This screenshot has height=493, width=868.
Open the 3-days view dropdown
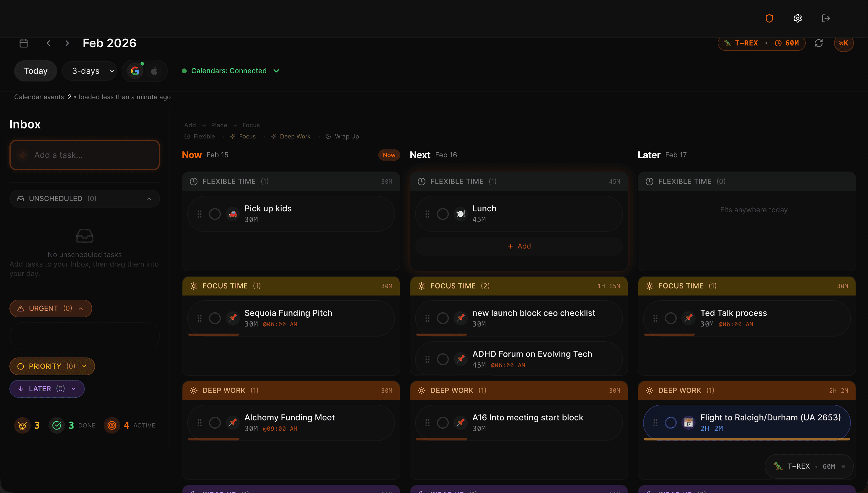89,71
